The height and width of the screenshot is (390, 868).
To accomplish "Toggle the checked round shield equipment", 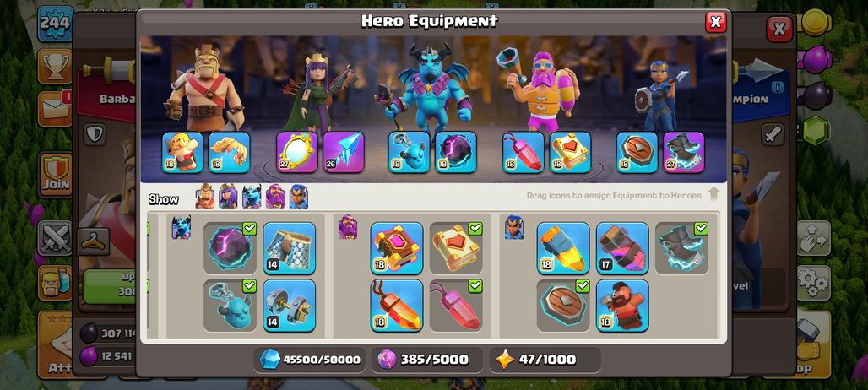I will [563, 306].
